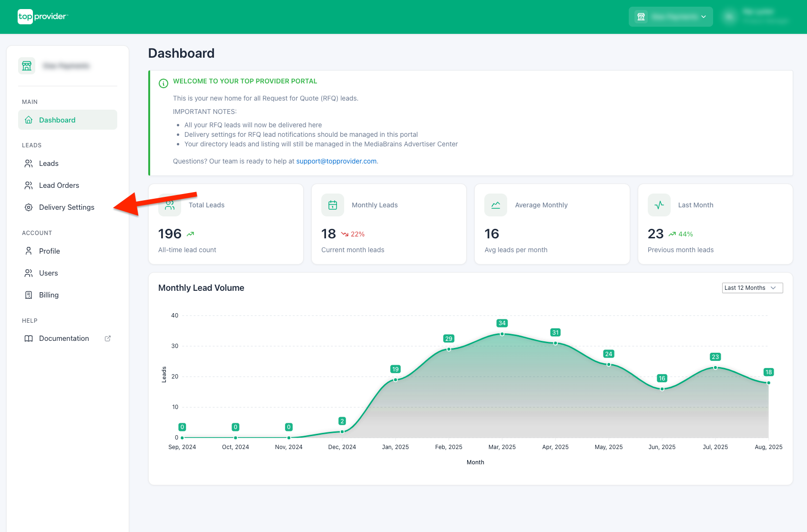Image resolution: width=807 pixels, height=532 pixels.
Task: Open Leads page from sidebar
Action: [x=49, y=164]
